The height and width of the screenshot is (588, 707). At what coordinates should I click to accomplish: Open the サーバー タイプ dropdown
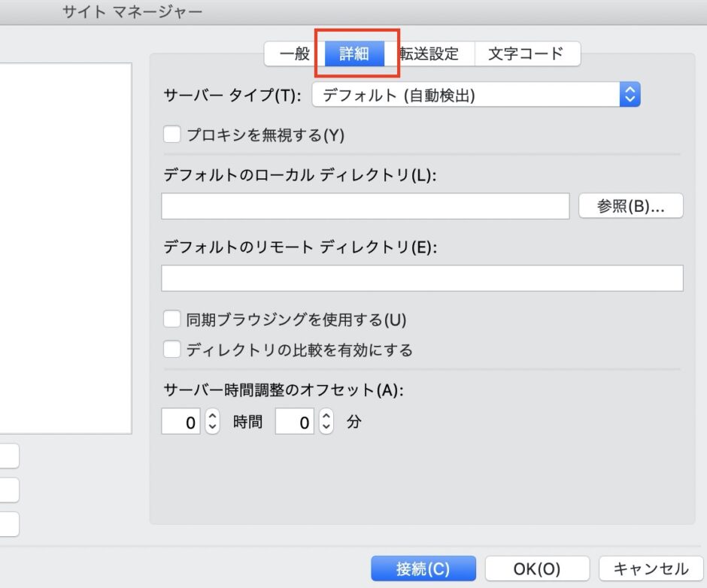[475, 95]
